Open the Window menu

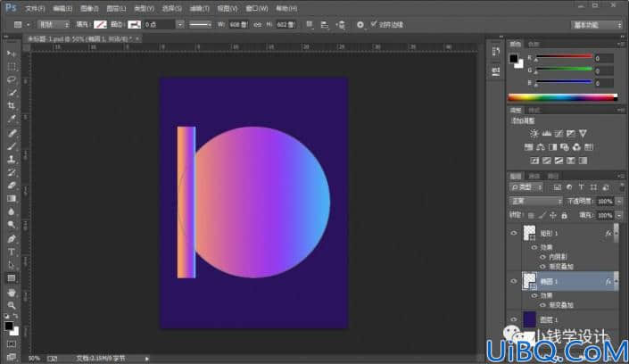point(257,8)
